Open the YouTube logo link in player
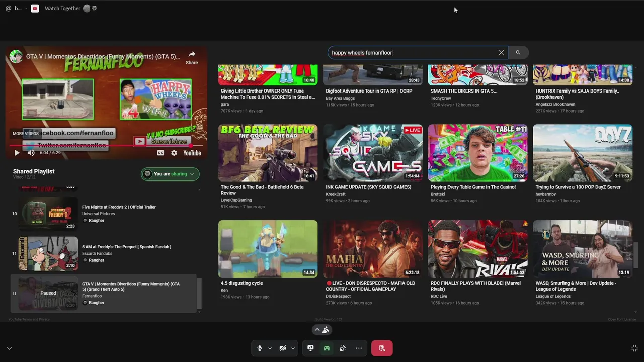The height and width of the screenshot is (362, 644). [192, 153]
